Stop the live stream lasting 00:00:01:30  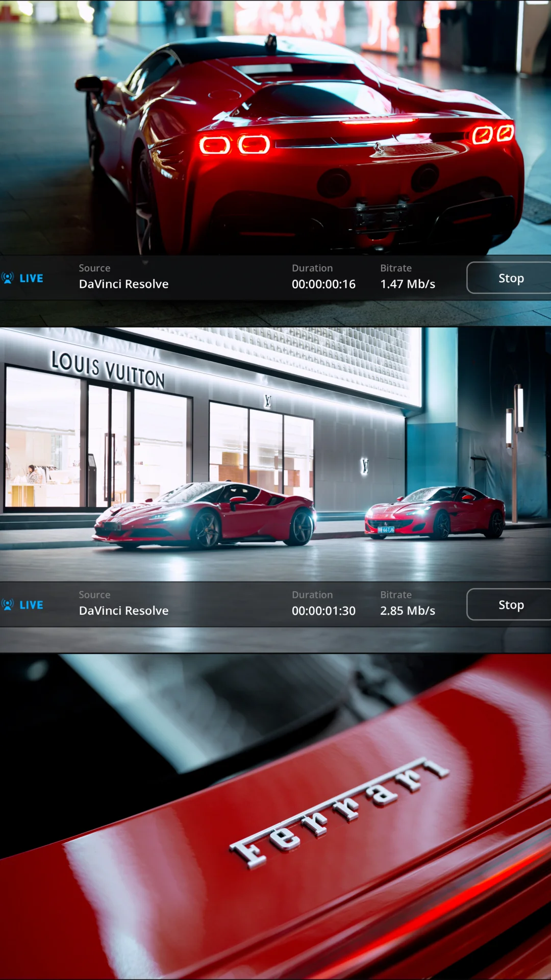click(x=510, y=605)
